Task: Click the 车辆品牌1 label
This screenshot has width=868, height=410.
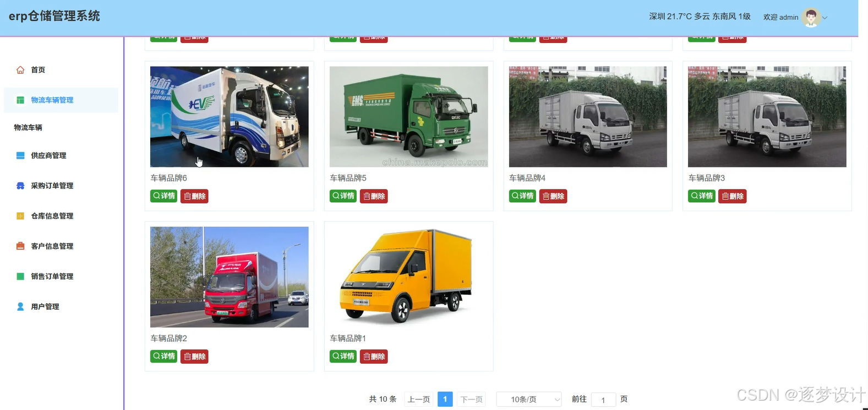Action: [348, 338]
